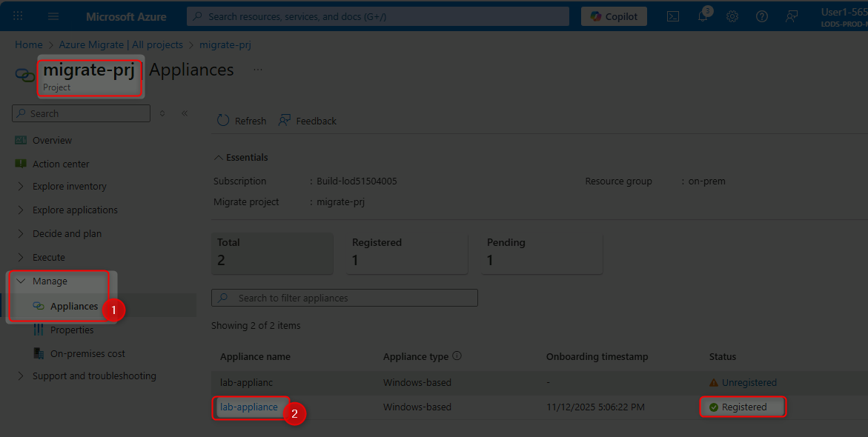Click the Onboarding timestamp column header
The image size is (868, 437).
[x=597, y=357]
